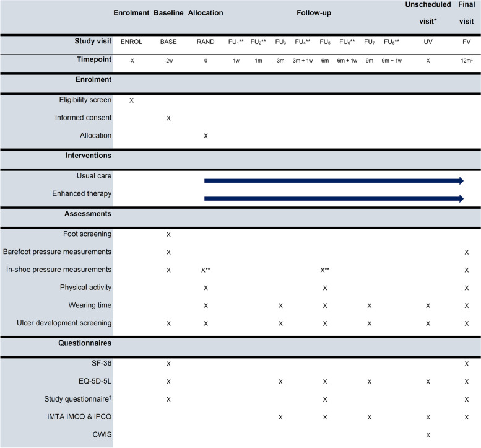
Task: Click the 'BASE' study visit cell
Action: [168, 42]
